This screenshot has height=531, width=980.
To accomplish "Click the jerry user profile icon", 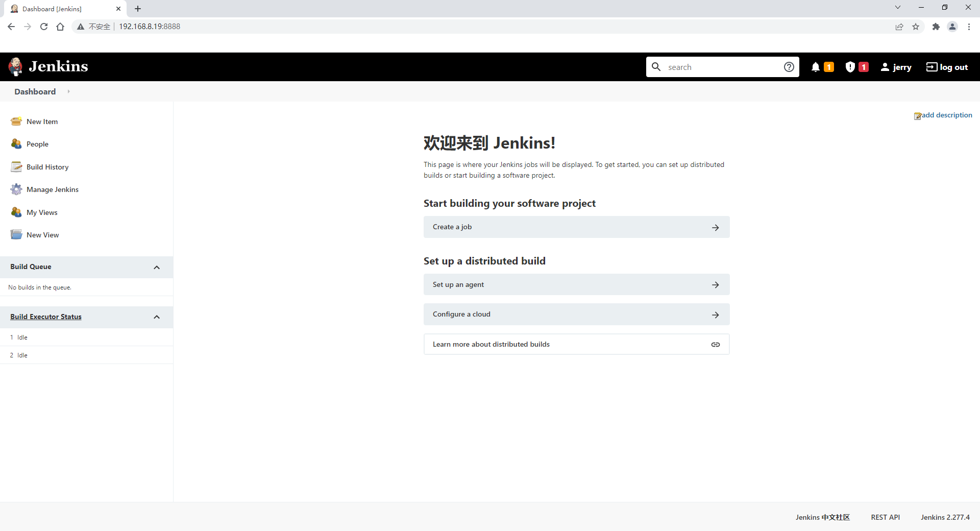I will coord(885,67).
